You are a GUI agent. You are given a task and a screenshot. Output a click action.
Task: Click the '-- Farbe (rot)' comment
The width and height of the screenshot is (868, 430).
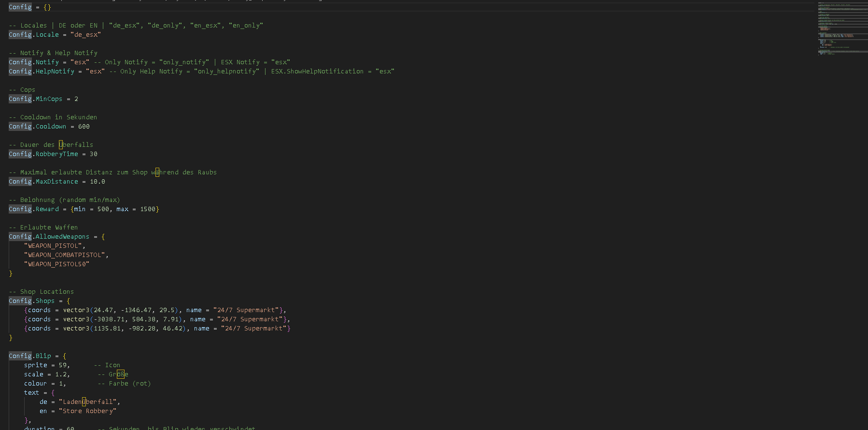coord(125,384)
